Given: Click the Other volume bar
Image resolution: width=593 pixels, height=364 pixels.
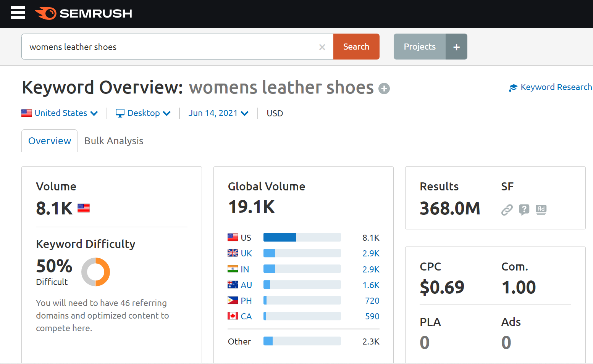Looking at the screenshot, I should click(x=302, y=341).
